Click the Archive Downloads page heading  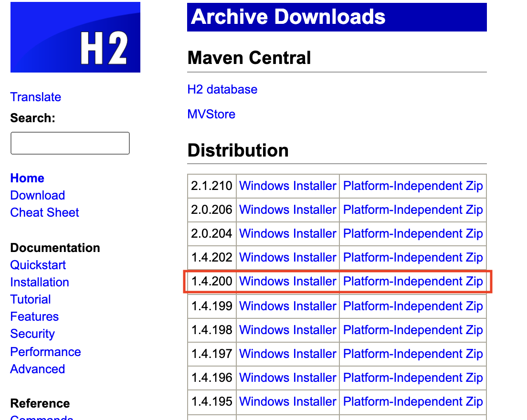337,17
